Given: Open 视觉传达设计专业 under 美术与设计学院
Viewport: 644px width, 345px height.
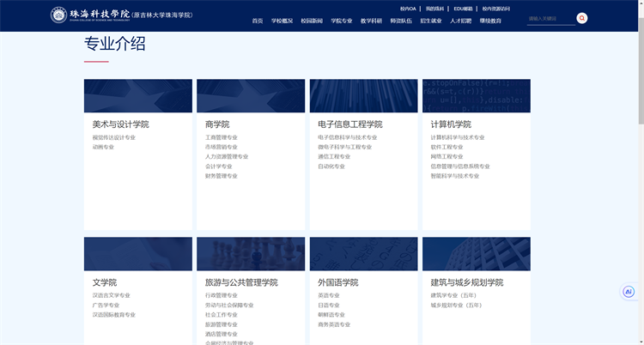Looking at the screenshot, I should coord(114,137).
